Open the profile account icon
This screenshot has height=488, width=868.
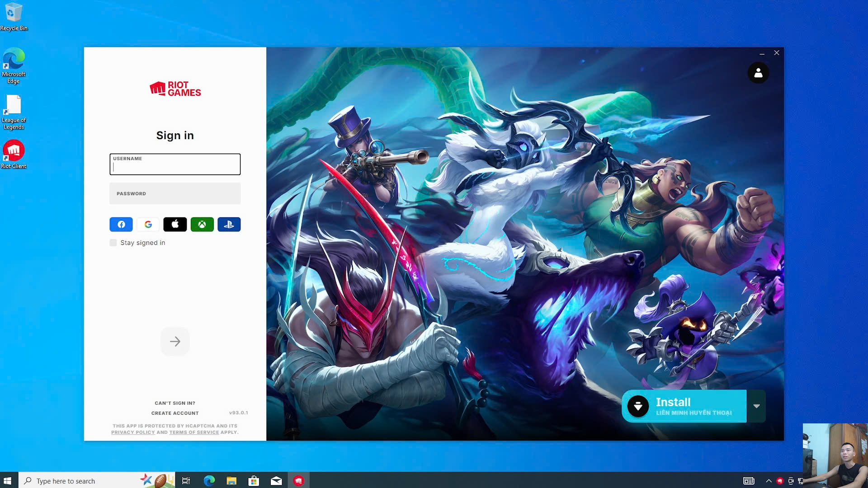click(x=758, y=73)
